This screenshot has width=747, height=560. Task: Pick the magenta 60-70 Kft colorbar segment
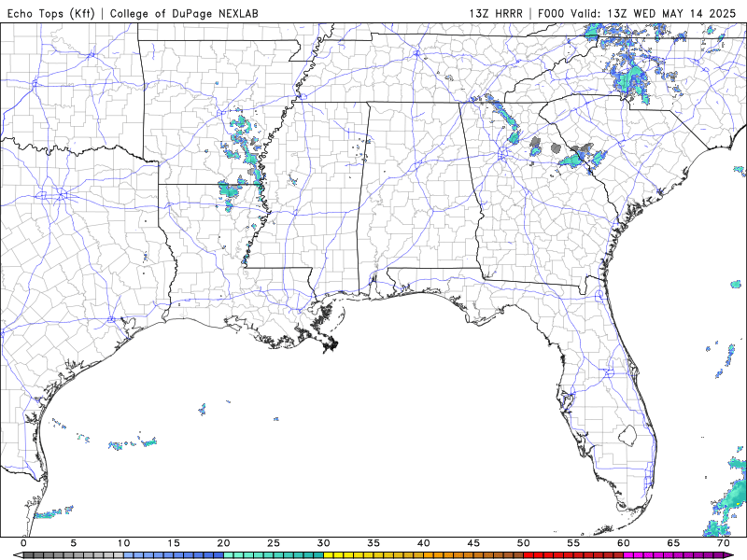pyautogui.click(x=673, y=555)
